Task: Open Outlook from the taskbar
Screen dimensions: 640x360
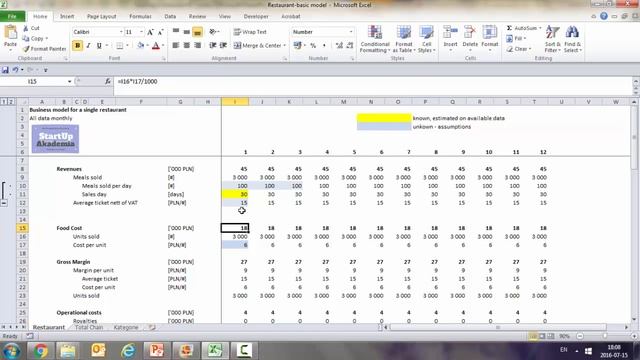Action: coord(98,351)
